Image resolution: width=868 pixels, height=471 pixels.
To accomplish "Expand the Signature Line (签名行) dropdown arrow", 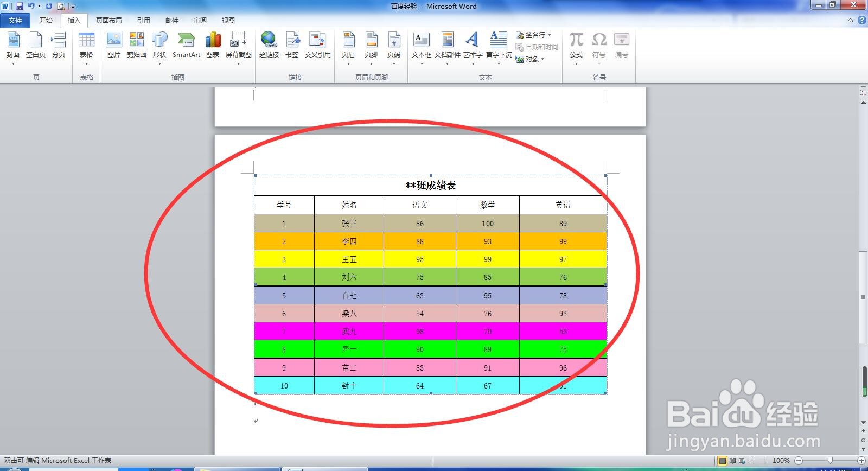I will 550,35.
